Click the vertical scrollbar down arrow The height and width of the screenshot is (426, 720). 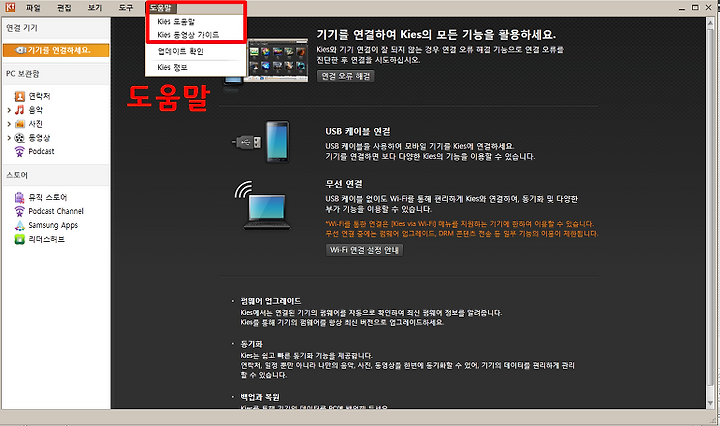711,403
